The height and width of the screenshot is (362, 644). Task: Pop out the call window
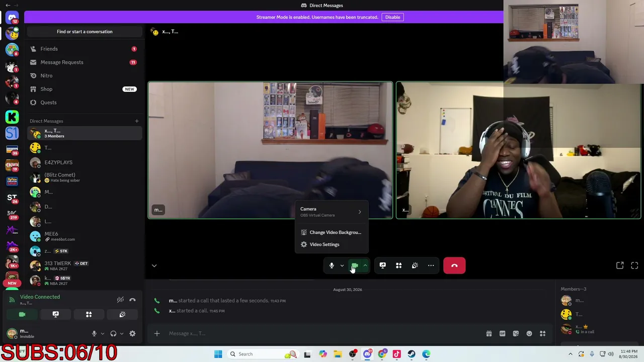point(620,265)
